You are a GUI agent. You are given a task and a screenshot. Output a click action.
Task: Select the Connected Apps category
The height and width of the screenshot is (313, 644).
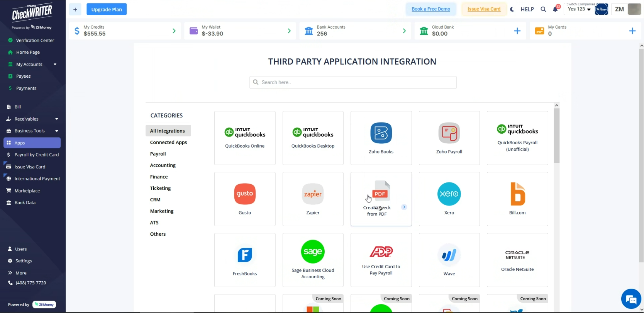168,143
